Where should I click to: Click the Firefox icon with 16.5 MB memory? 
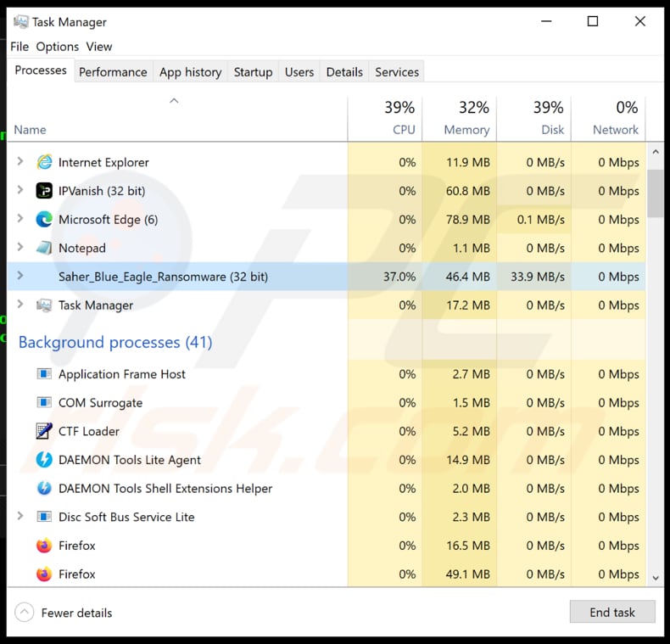pos(44,546)
